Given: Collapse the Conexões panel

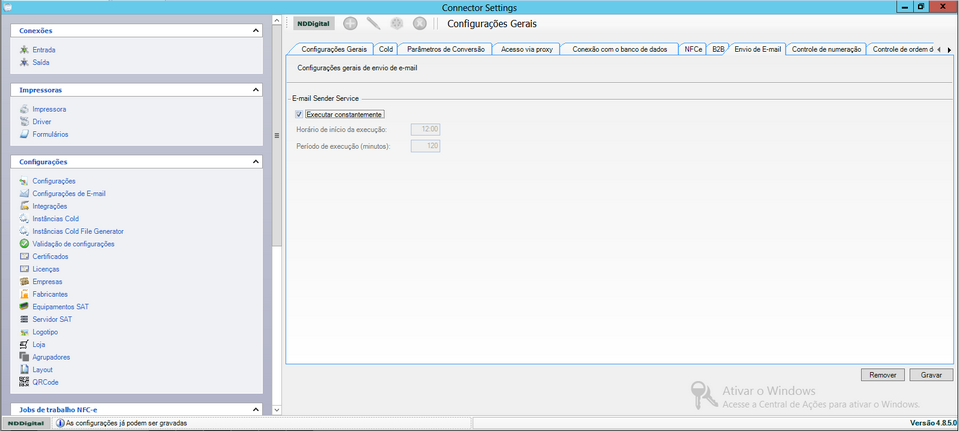Looking at the screenshot, I should point(256,31).
